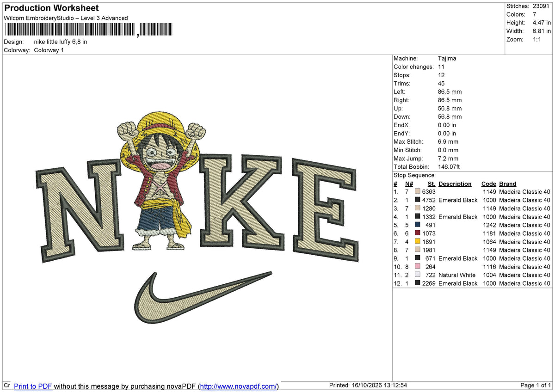Open the Print to PDF link
Screen dimensions: 555x392
tap(33, 386)
